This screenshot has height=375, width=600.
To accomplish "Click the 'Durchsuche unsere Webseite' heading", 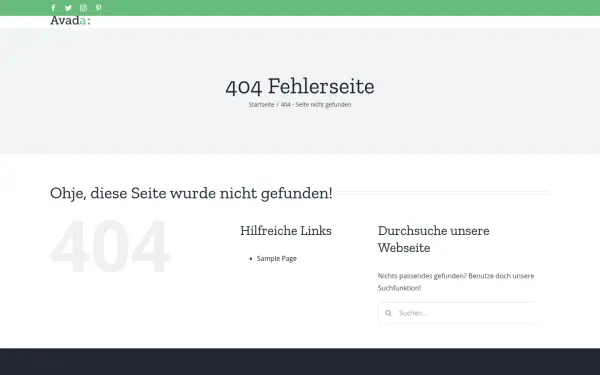I will [x=434, y=239].
